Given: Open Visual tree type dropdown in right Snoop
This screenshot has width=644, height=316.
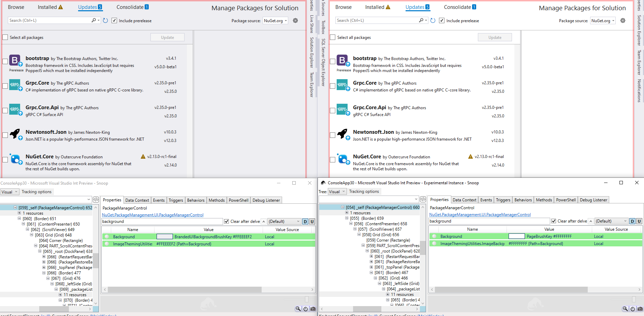Looking at the screenshot, I should tap(337, 191).
